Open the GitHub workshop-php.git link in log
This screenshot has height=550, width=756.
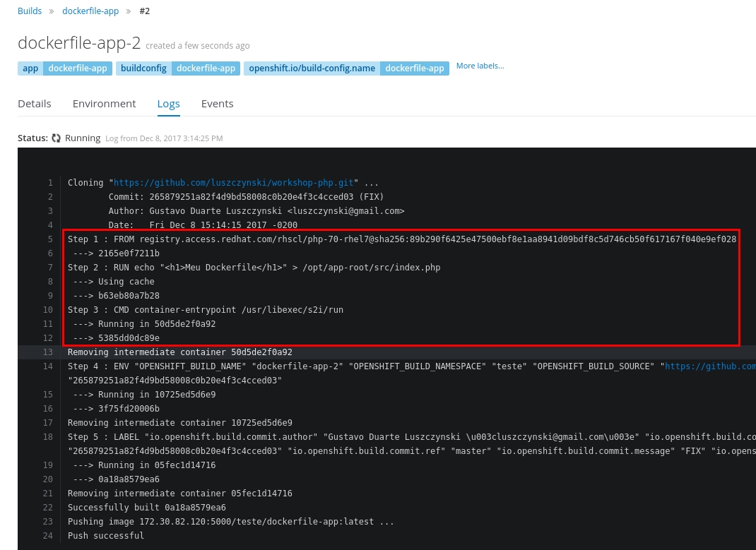(233, 183)
